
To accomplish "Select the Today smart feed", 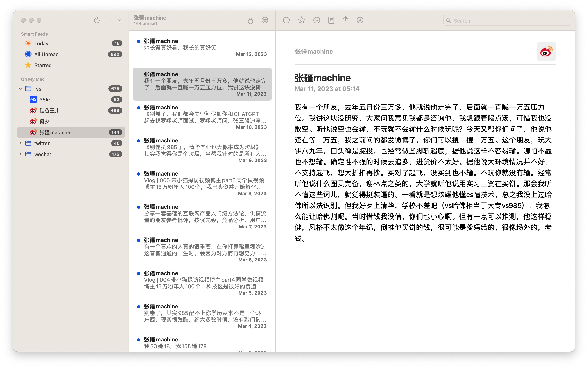I will point(41,44).
